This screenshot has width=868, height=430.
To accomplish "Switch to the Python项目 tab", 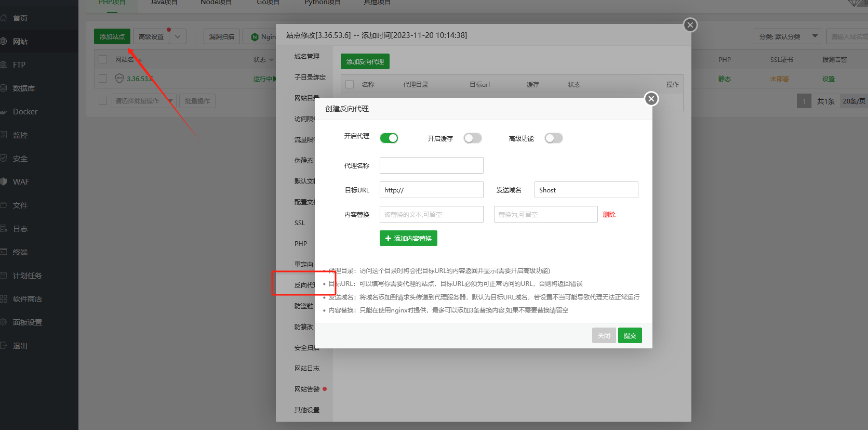I will [x=323, y=3].
